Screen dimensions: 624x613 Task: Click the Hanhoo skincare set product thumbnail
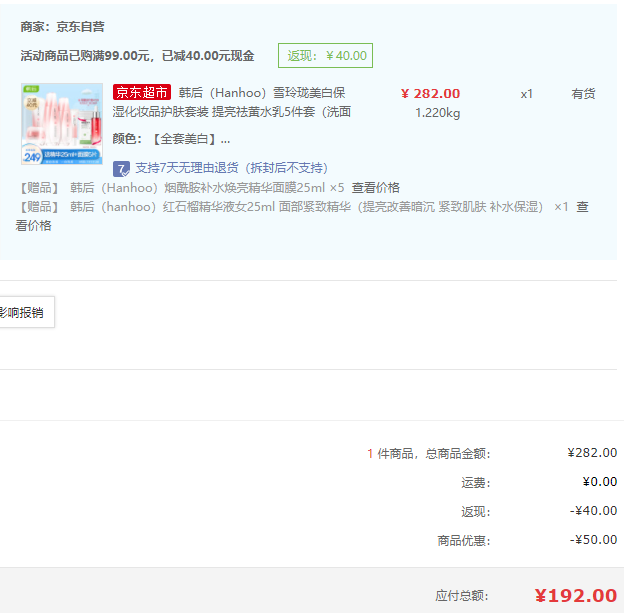[62, 124]
